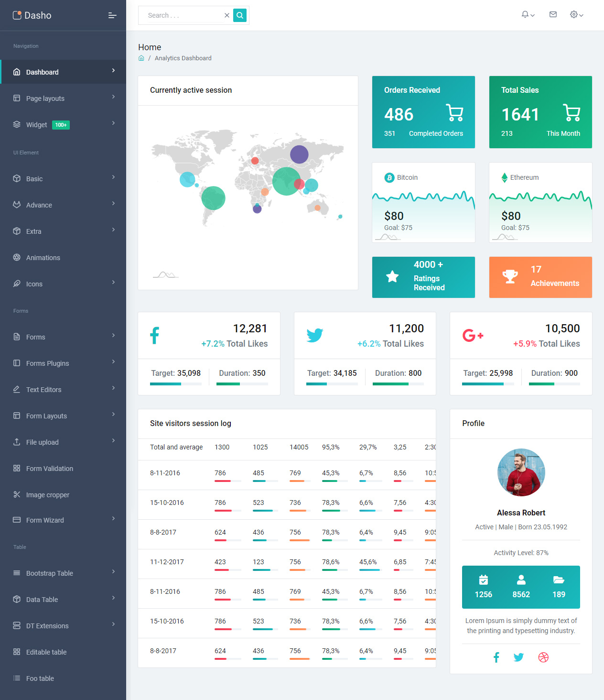Click the Ethereum diamond icon
Image resolution: width=604 pixels, height=700 pixels.
[x=504, y=177]
